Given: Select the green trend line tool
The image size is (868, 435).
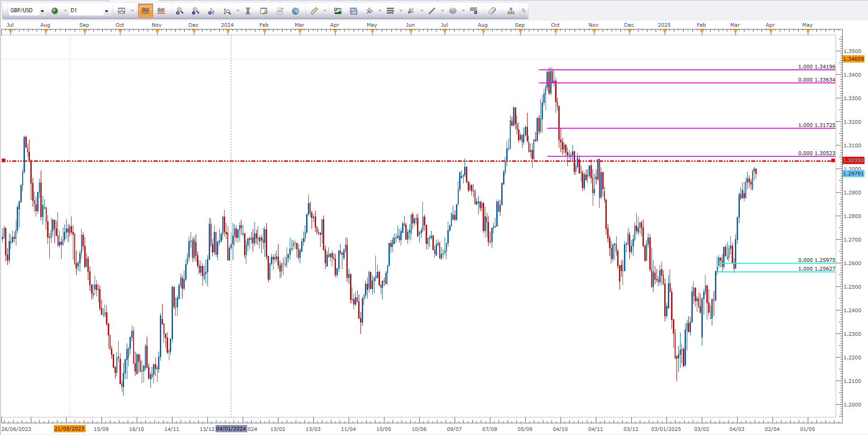Looking at the screenshot, I should click(432, 11).
